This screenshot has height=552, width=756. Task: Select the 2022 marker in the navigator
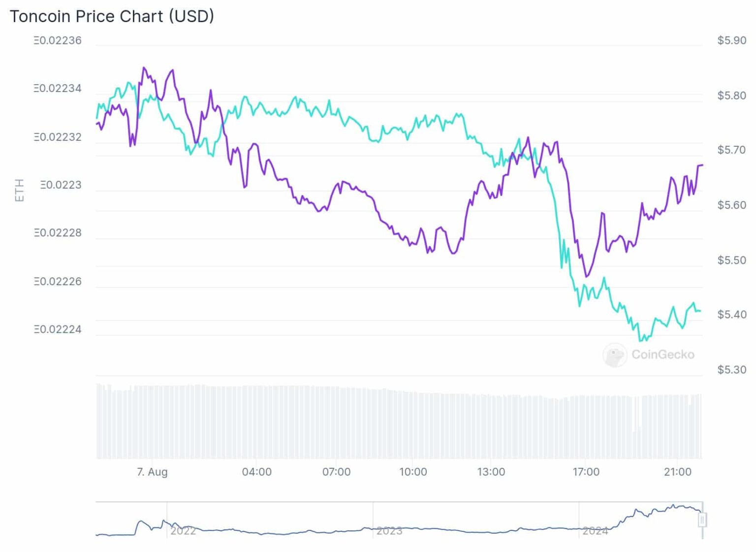point(183,531)
